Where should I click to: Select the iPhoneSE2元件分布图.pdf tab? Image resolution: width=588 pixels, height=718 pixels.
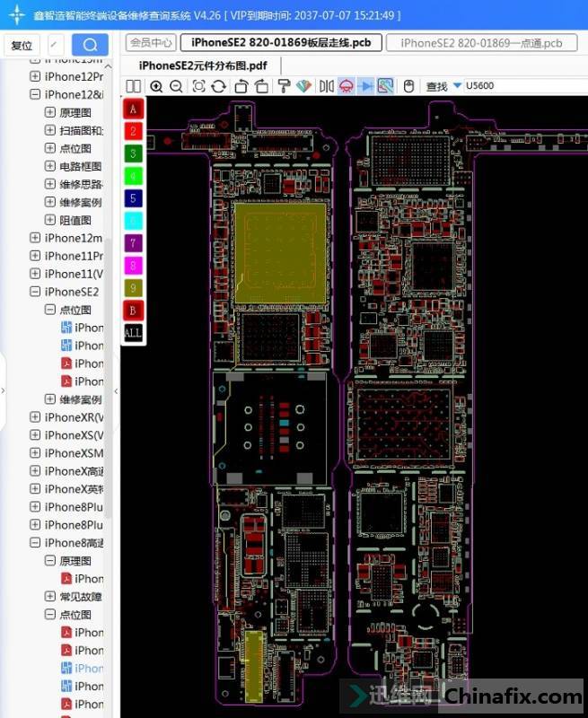(x=202, y=66)
